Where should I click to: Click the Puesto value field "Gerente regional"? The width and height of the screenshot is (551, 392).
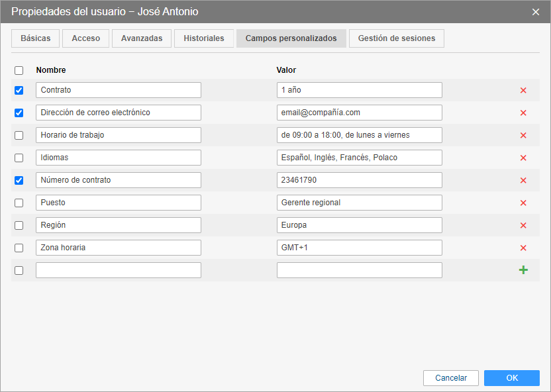pos(359,203)
